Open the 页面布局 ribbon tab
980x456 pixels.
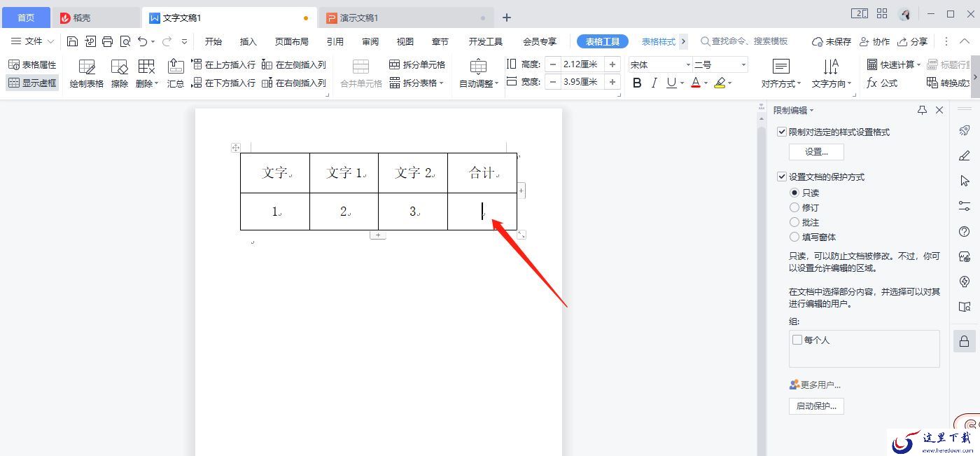292,41
